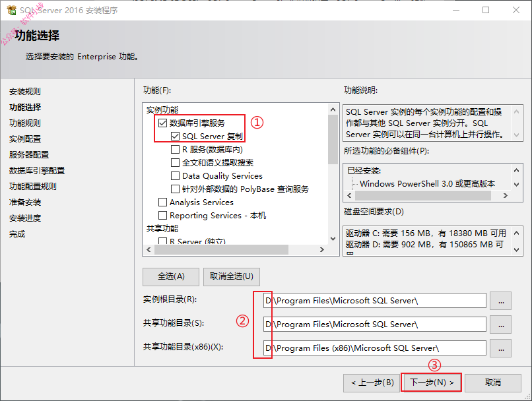Check Reporting Services - 本机 checkbox
Screen dimensions: 532x401
[163, 216]
